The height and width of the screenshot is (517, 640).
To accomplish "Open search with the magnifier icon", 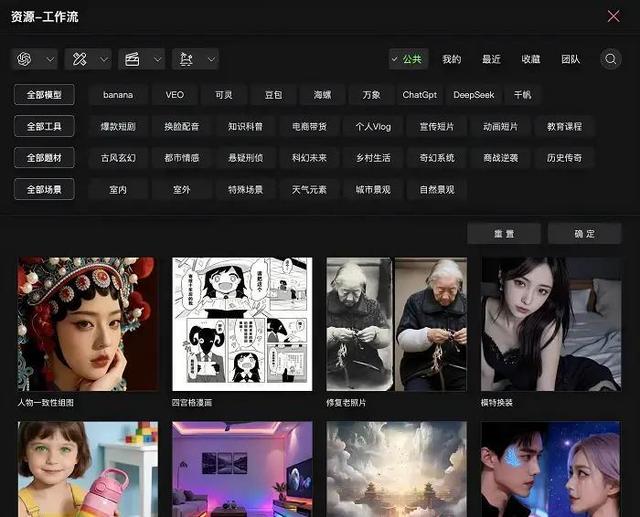I will (x=611, y=60).
